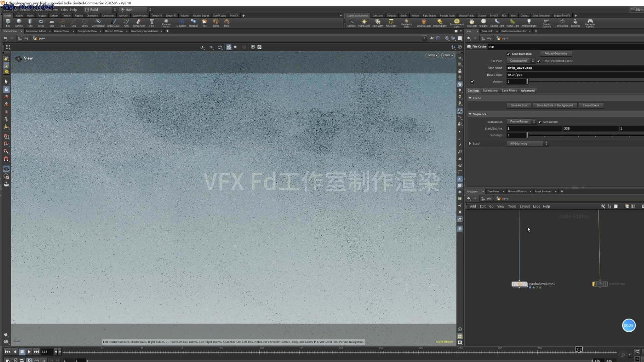Uncheck Time Dependent Cache
Image resolution: width=644 pixels, height=362 pixels.
tap(539, 61)
